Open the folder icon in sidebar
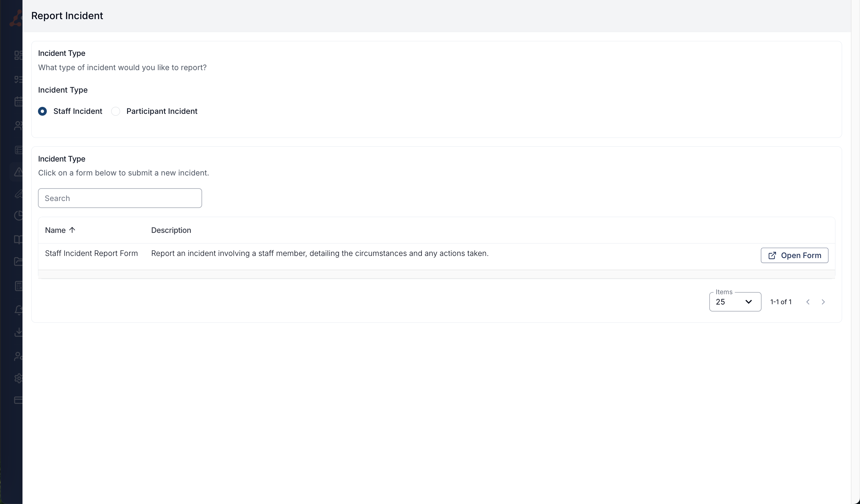The width and height of the screenshot is (860, 504). pos(19,261)
